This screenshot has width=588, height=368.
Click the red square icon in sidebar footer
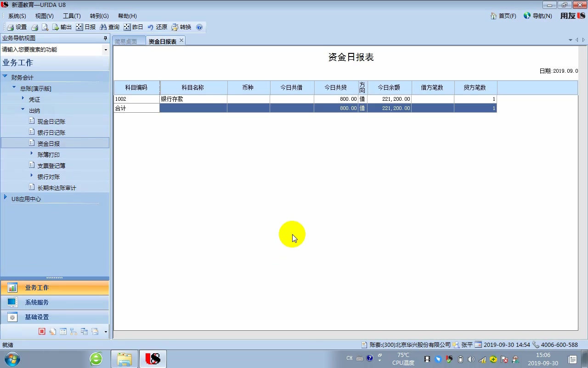coord(42,331)
